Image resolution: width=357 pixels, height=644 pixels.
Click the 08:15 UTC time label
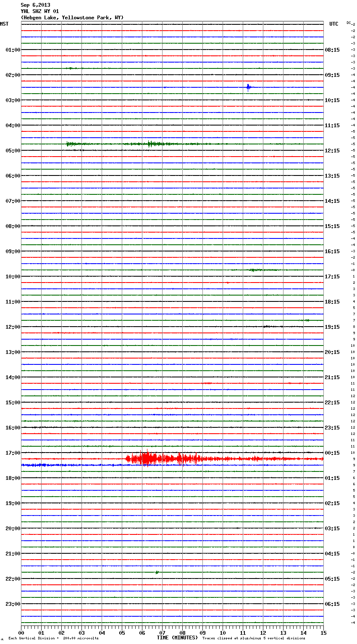pos(332,50)
